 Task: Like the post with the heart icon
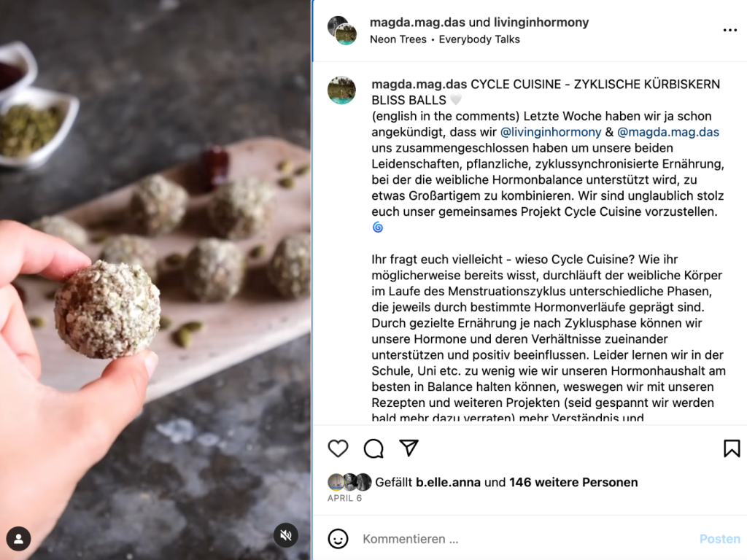point(338,448)
